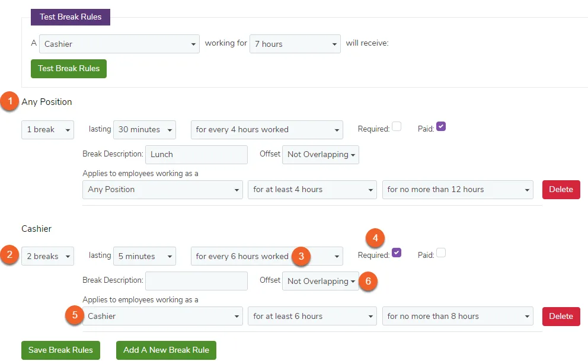Edit the Lunch break description field

197,155
